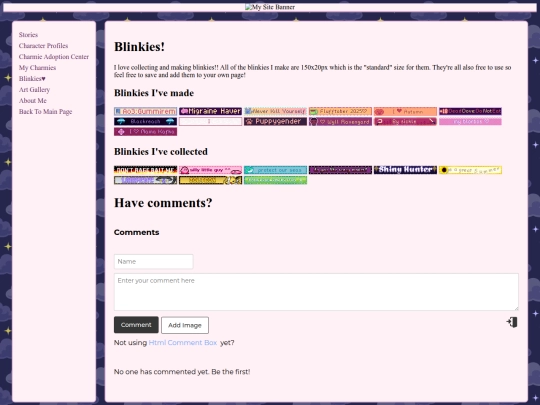540x405 pixels.
Task: Visit the Art Gallery page
Action: pos(34,90)
